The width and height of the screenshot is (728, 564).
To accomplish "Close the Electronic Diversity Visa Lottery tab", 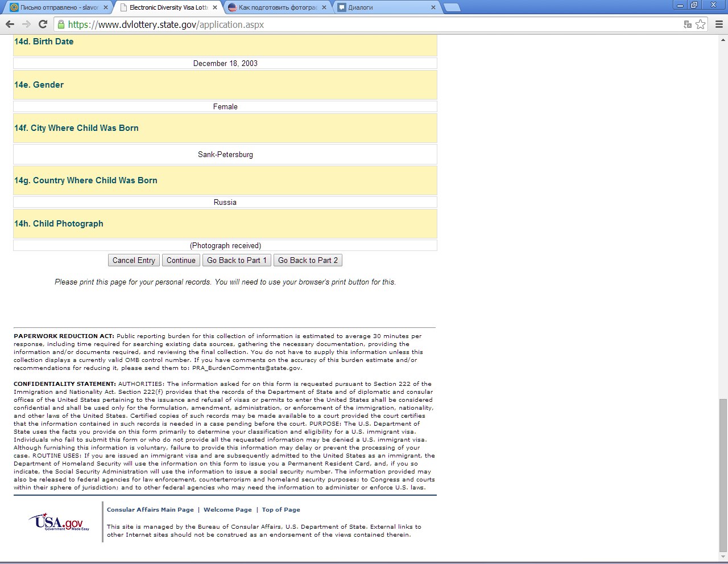I will 215,7.
